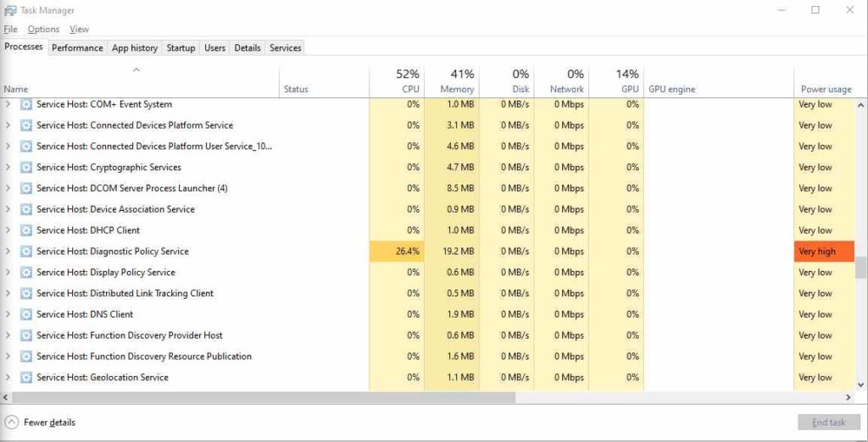Sort by the Status column header

(x=324, y=81)
